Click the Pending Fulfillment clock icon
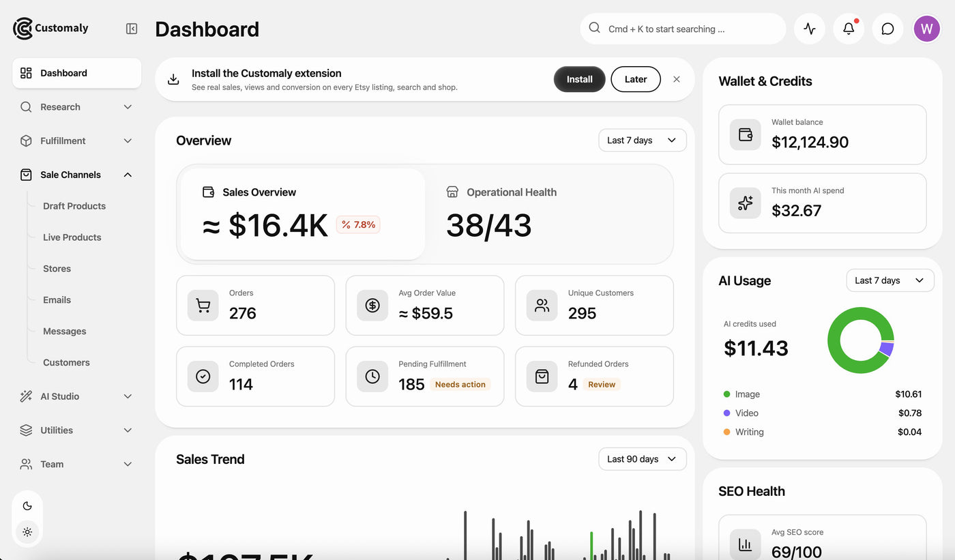Screen dimensions: 955x560 coord(372,377)
